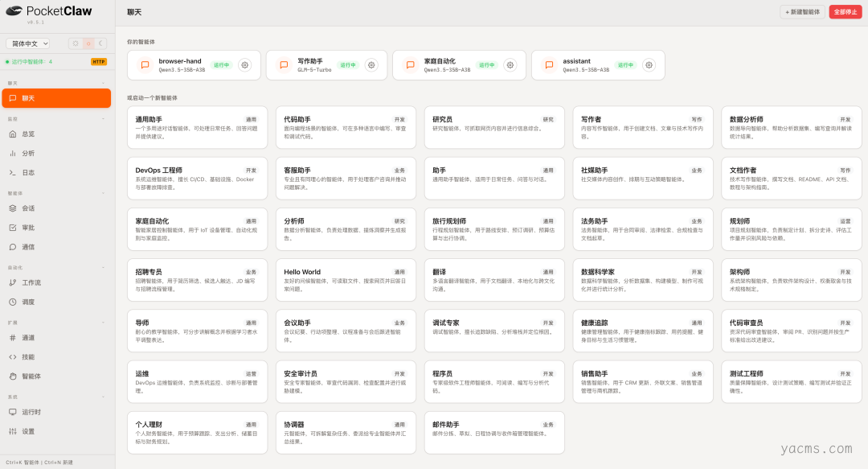Go to 工作流 workflows page
Image resolution: width=868 pixels, height=469 pixels.
click(x=31, y=282)
